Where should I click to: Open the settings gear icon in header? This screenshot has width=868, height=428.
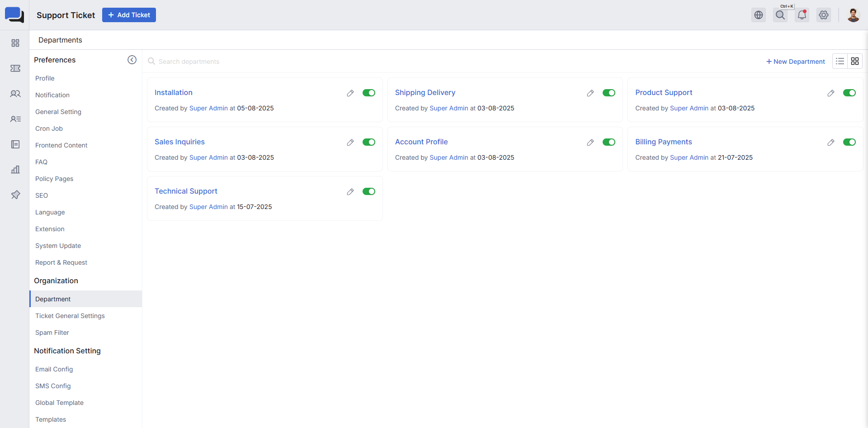(x=824, y=15)
